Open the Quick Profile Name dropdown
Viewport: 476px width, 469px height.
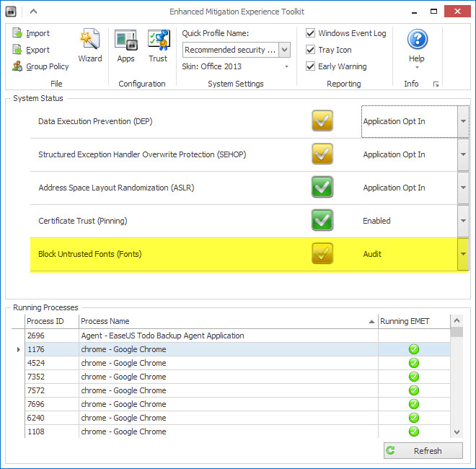tap(284, 50)
